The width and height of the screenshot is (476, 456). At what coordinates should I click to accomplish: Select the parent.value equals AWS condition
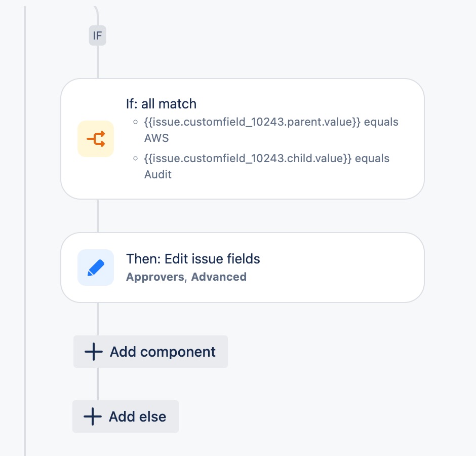pyautogui.click(x=271, y=130)
